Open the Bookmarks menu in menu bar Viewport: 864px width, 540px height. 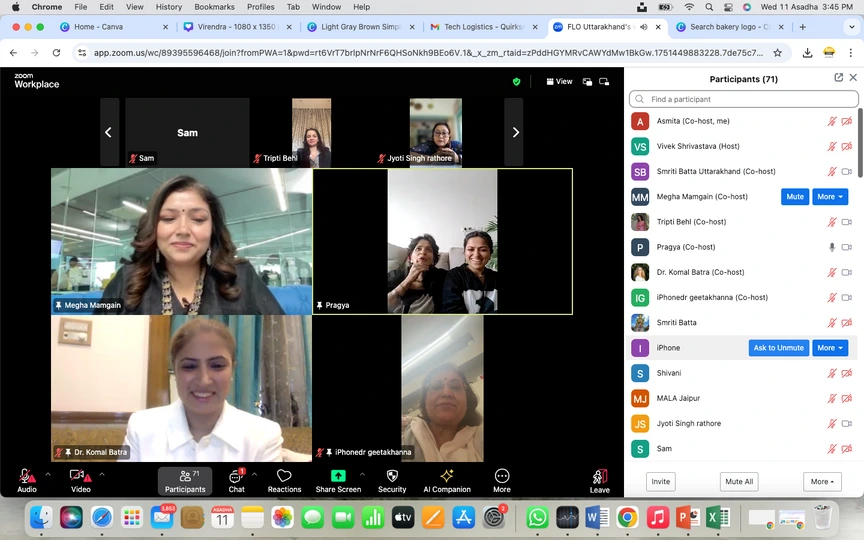(214, 7)
